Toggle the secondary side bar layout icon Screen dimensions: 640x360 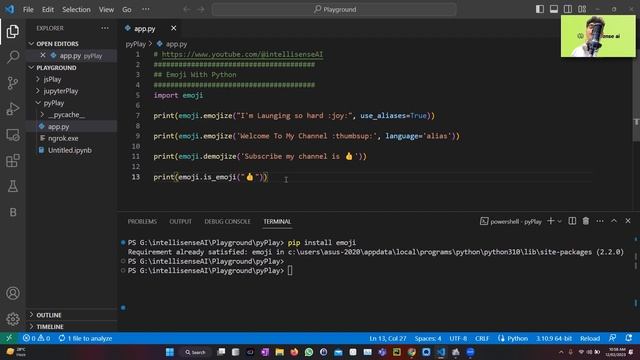click(x=568, y=9)
